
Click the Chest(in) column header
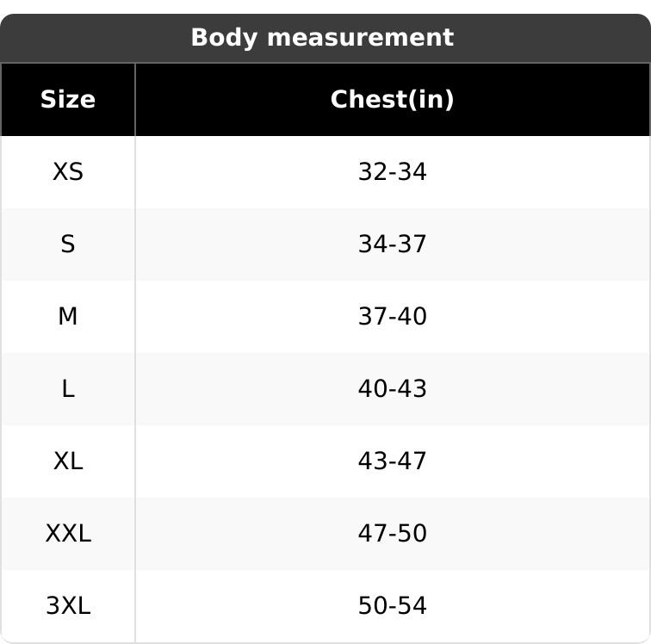pyautogui.click(x=392, y=100)
